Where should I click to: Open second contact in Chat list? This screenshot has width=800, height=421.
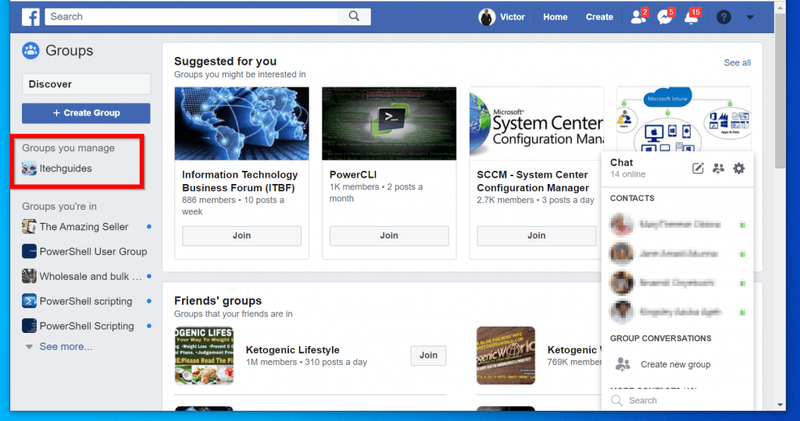tap(677, 254)
